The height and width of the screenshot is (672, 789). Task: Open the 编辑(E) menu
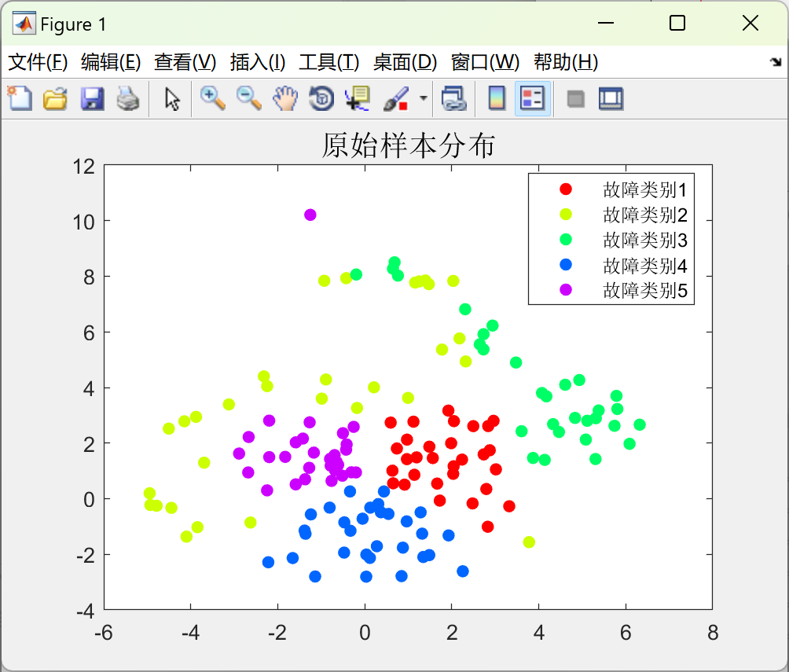[111, 62]
